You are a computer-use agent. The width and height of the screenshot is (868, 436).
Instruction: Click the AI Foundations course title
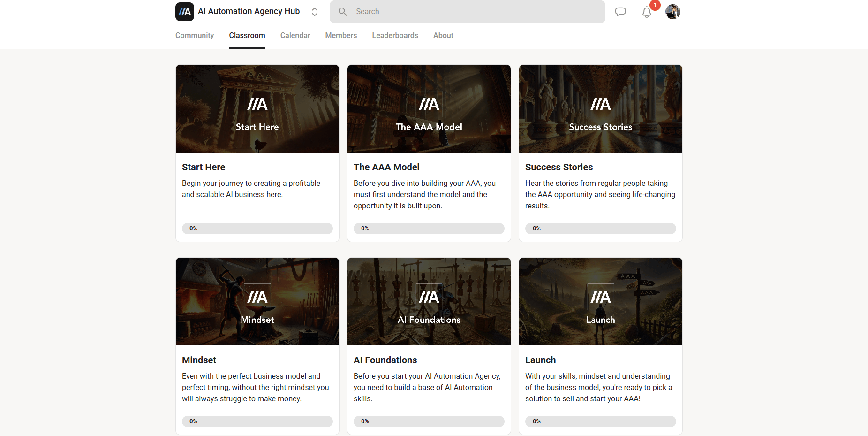coord(385,360)
